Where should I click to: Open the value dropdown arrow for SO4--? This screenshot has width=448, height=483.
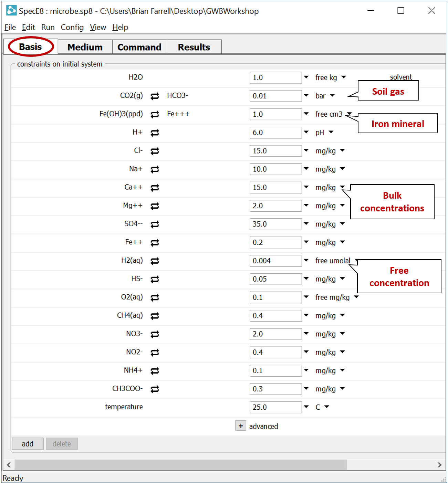tap(306, 223)
